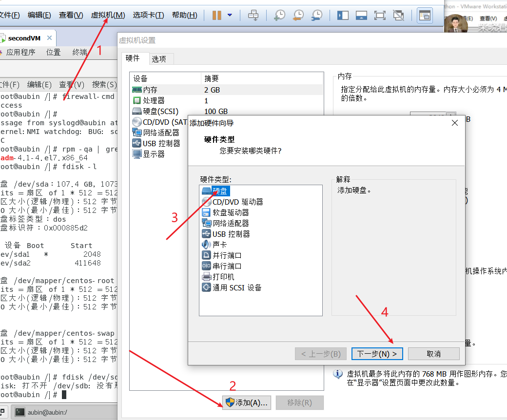Open the 虚拟机 menu
The image size is (507, 420).
pyautogui.click(x=108, y=15)
